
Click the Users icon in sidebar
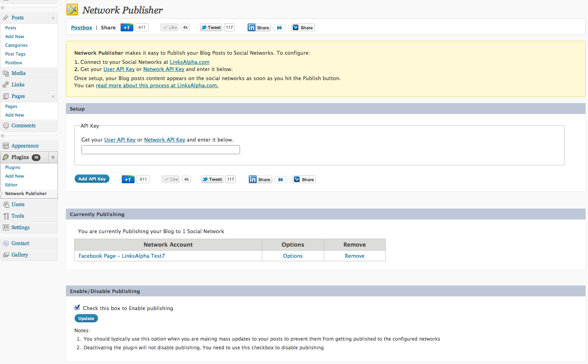pyautogui.click(x=6, y=205)
